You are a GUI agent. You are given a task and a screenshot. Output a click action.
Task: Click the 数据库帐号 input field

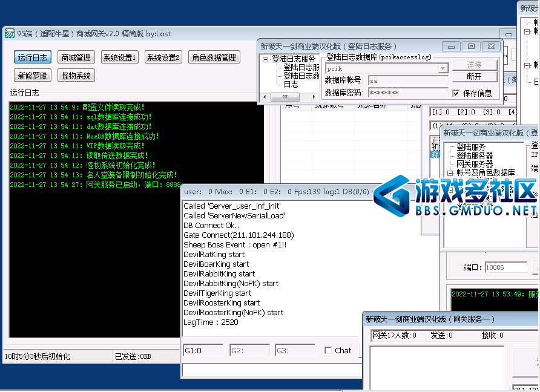(x=408, y=80)
